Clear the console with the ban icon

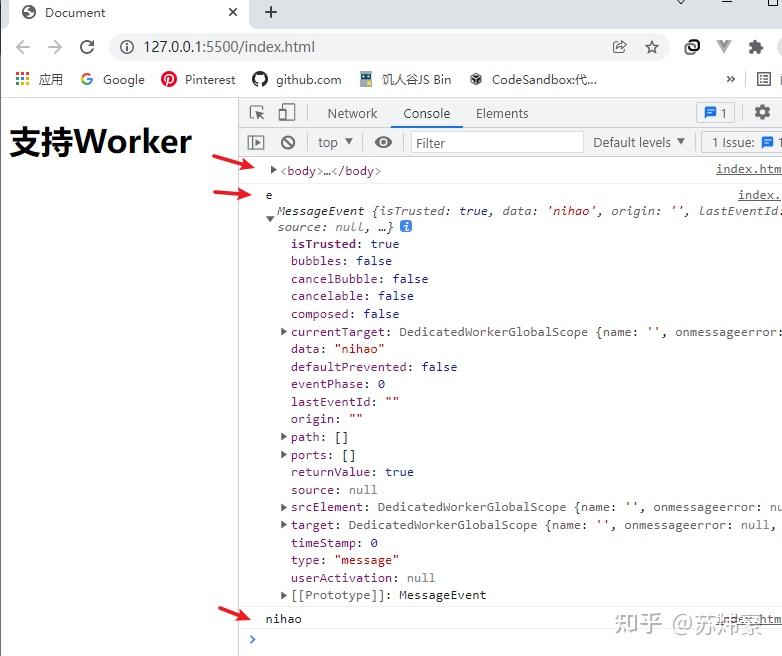288,143
